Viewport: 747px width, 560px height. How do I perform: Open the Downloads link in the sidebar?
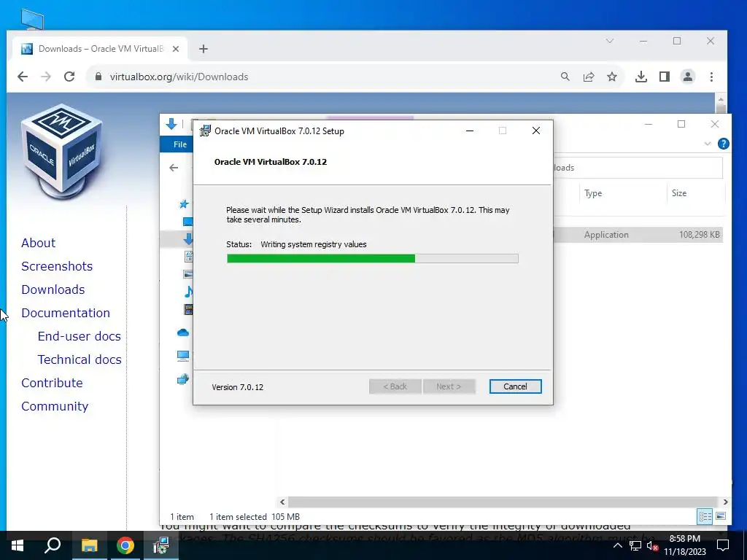point(53,289)
